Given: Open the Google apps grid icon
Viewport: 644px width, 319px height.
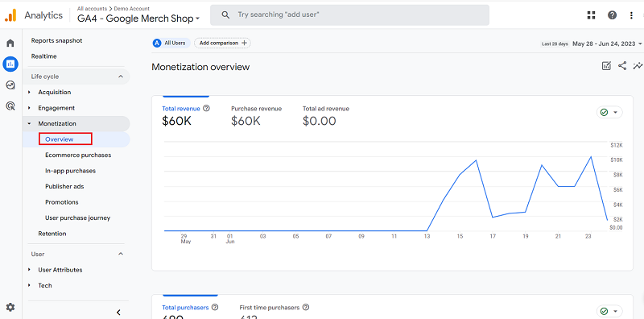Looking at the screenshot, I should click(x=591, y=15).
